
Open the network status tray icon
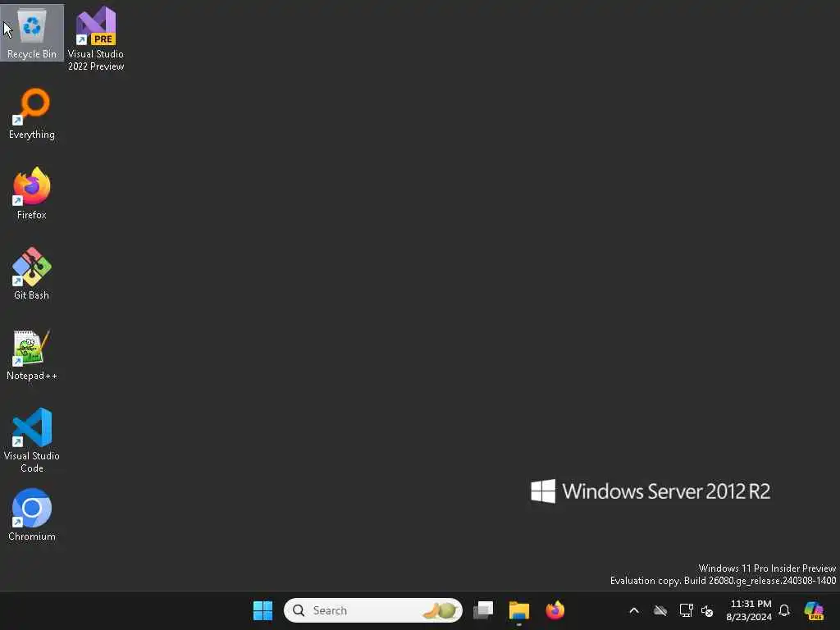coord(686,610)
